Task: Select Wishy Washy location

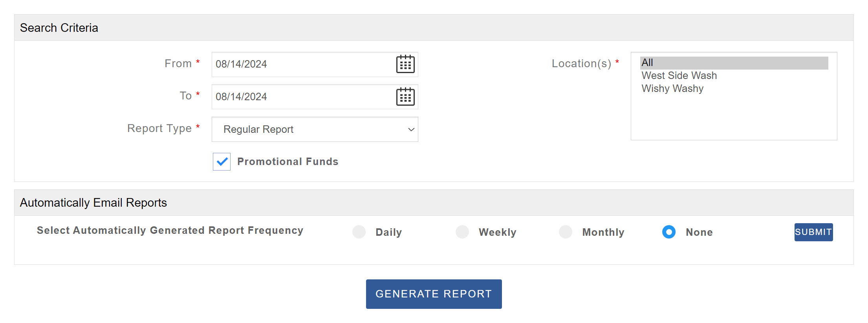Action: (x=672, y=88)
